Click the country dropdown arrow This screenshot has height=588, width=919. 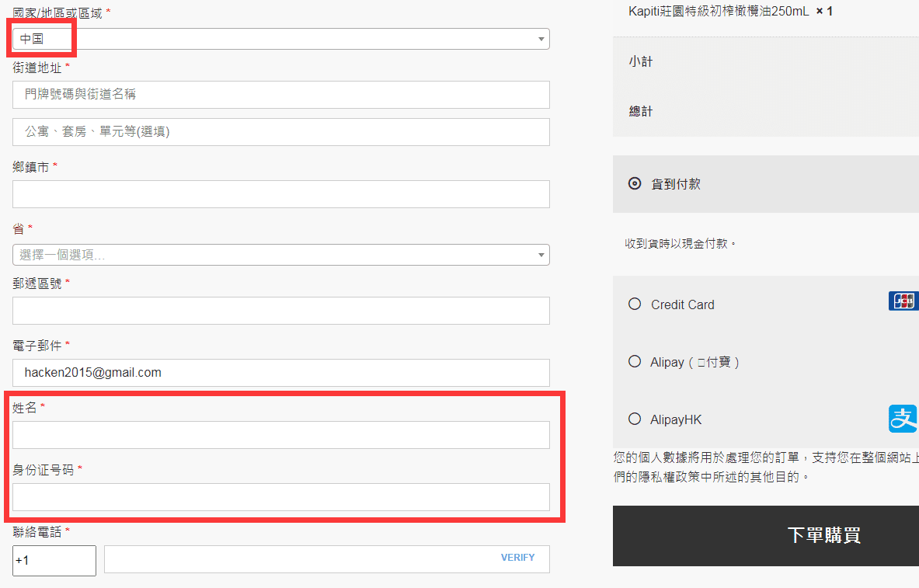point(541,39)
